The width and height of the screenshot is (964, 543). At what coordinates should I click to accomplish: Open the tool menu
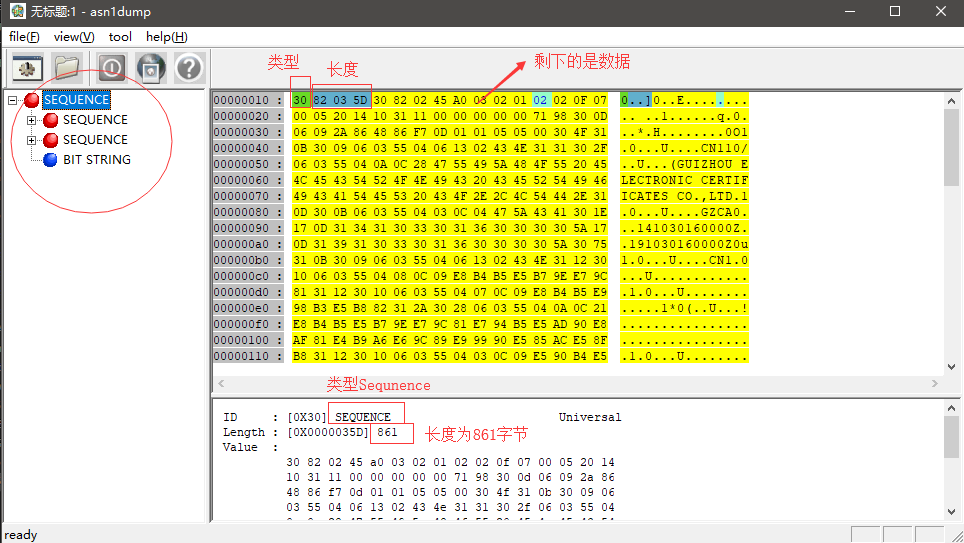[x=120, y=37]
